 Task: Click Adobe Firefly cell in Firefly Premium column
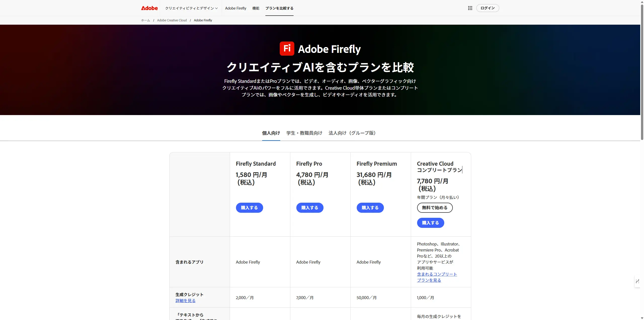pos(369,262)
